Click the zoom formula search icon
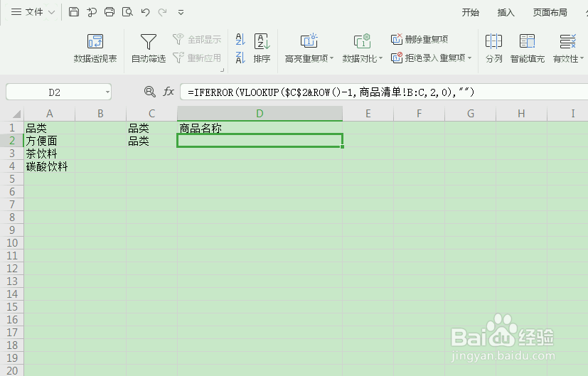Screen dimensions: 588x376 pos(149,92)
